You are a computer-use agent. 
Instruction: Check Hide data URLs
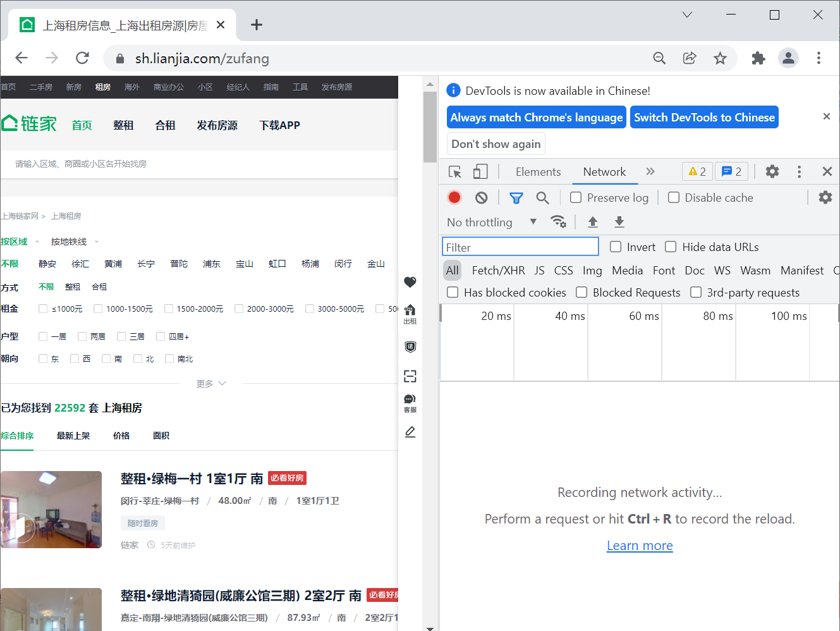pyautogui.click(x=671, y=247)
